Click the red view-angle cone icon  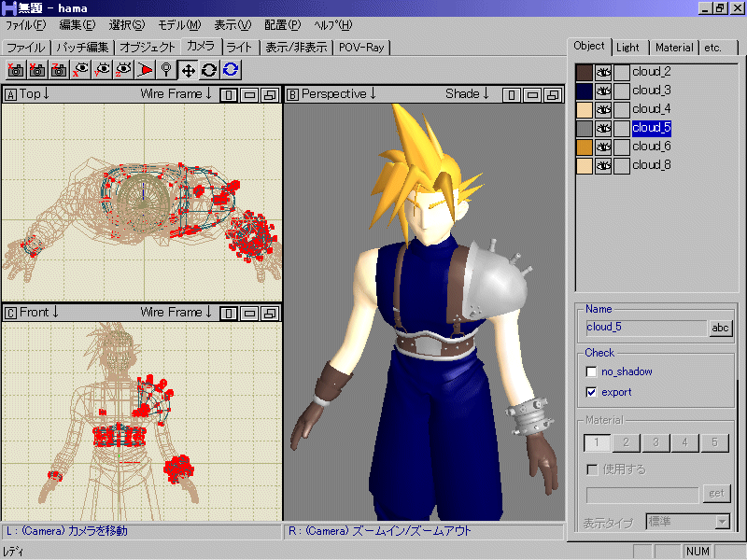(x=145, y=70)
